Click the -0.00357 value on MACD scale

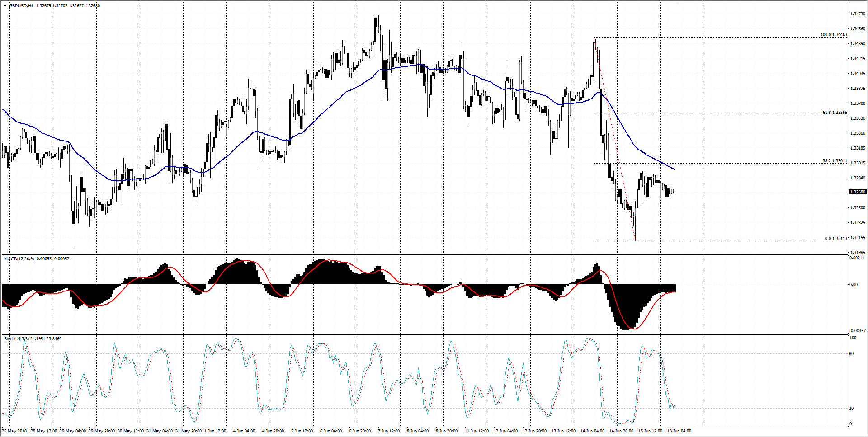click(x=857, y=331)
